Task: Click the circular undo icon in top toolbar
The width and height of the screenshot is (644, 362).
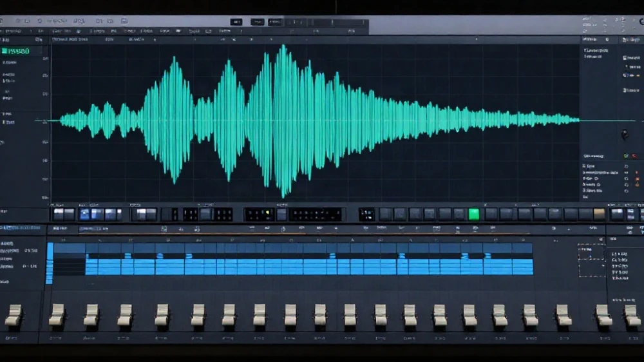Action: (40, 21)
